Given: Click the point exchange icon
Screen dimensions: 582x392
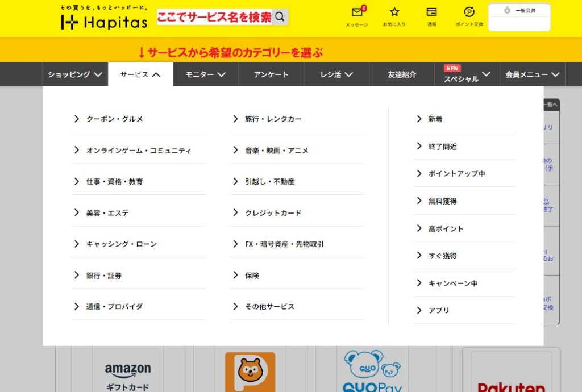Looking at the screenshot, I should tap(469, 12).
